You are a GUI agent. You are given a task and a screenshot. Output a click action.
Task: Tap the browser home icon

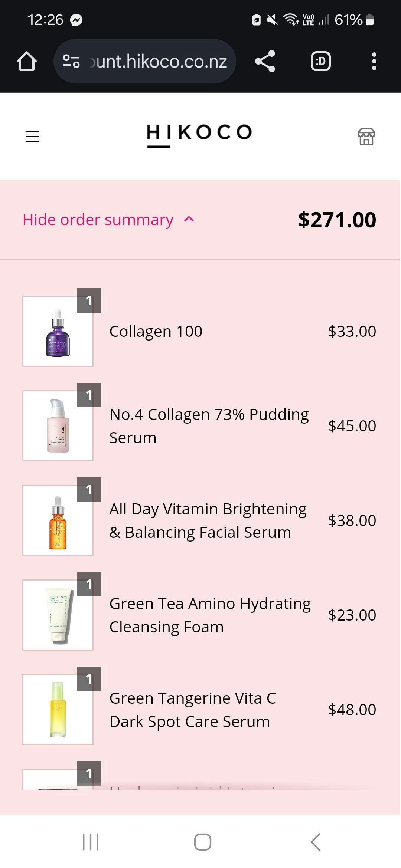[x=27, y=61]
